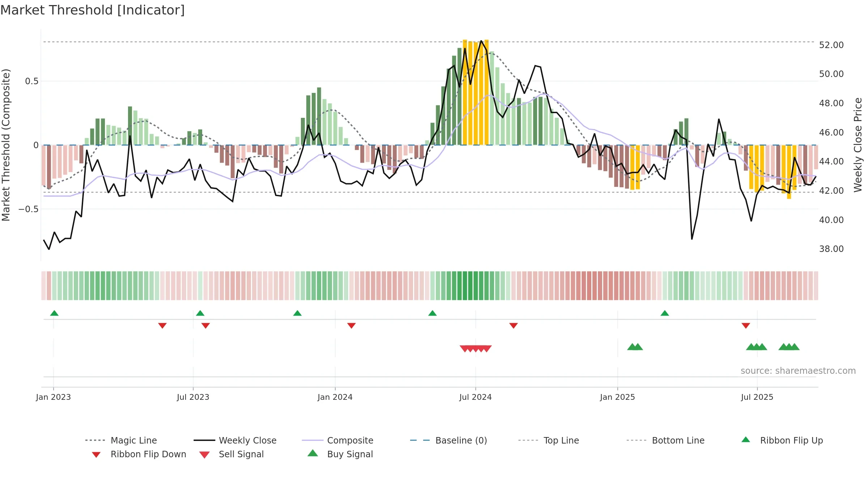Click the buy signal markers after Jan 2025
The width and height of the screenshot is (868, 488).
coord(635,347)
